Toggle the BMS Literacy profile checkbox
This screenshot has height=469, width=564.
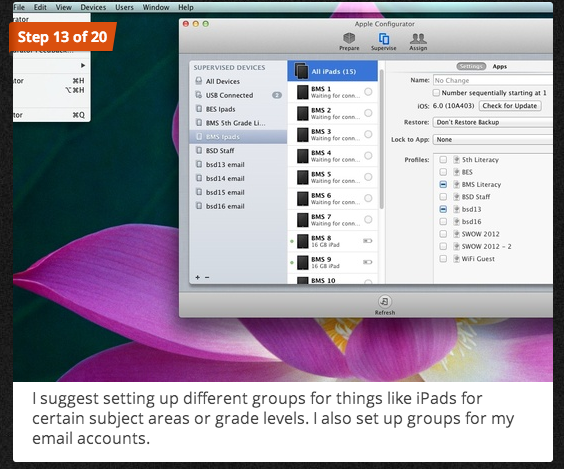[443, 185]
